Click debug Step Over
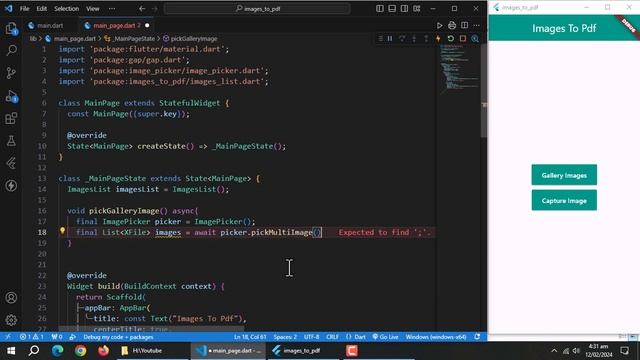Viewport: 640px width, 360px height. click(402, 38)
